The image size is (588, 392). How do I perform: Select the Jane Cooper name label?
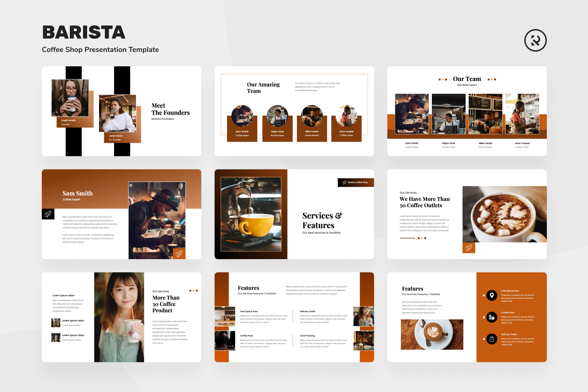(x=522, y=143)
